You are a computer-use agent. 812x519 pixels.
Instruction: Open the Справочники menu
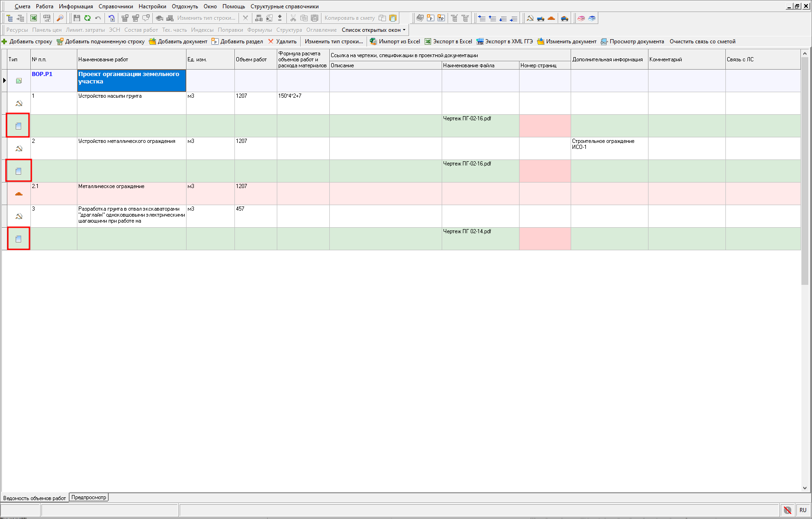click(116, 6)
